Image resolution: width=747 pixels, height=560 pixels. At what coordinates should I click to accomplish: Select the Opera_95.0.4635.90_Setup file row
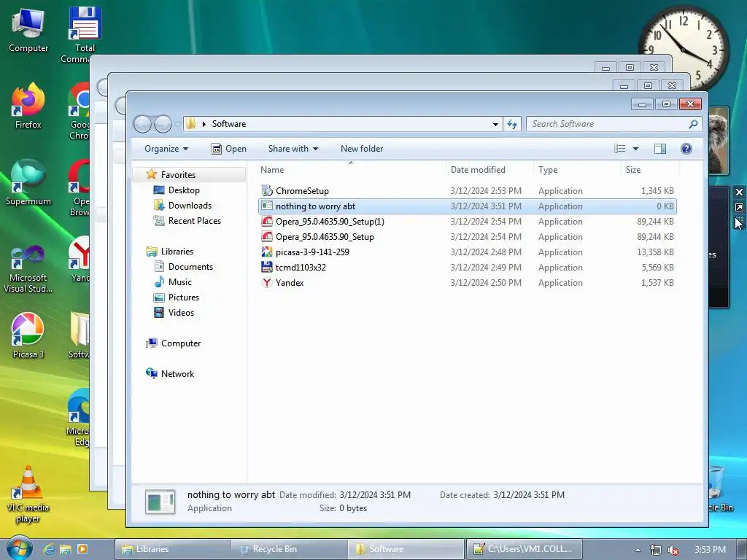point(468,237)
